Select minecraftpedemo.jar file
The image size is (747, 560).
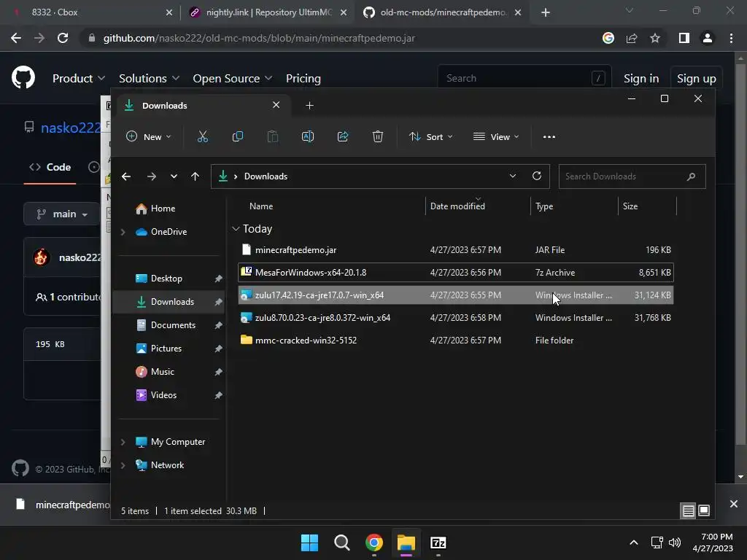pos(456,250)
